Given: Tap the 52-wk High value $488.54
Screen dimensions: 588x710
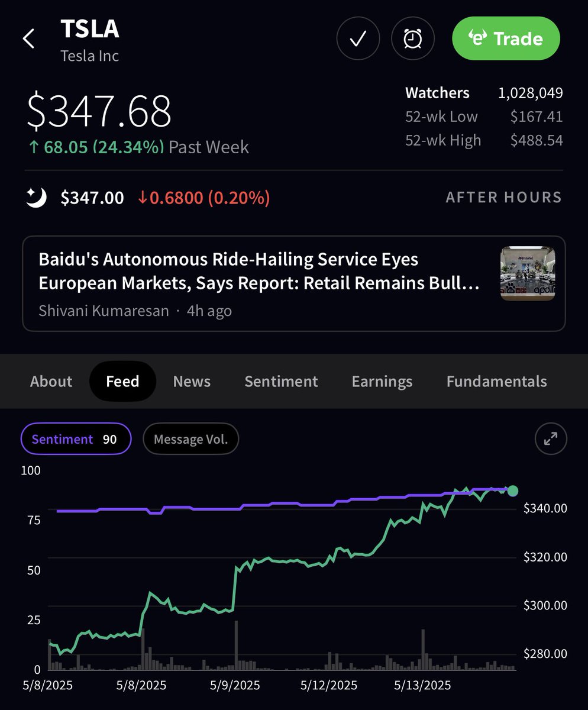Looking at the screenshot, I should tap(537, 140).
